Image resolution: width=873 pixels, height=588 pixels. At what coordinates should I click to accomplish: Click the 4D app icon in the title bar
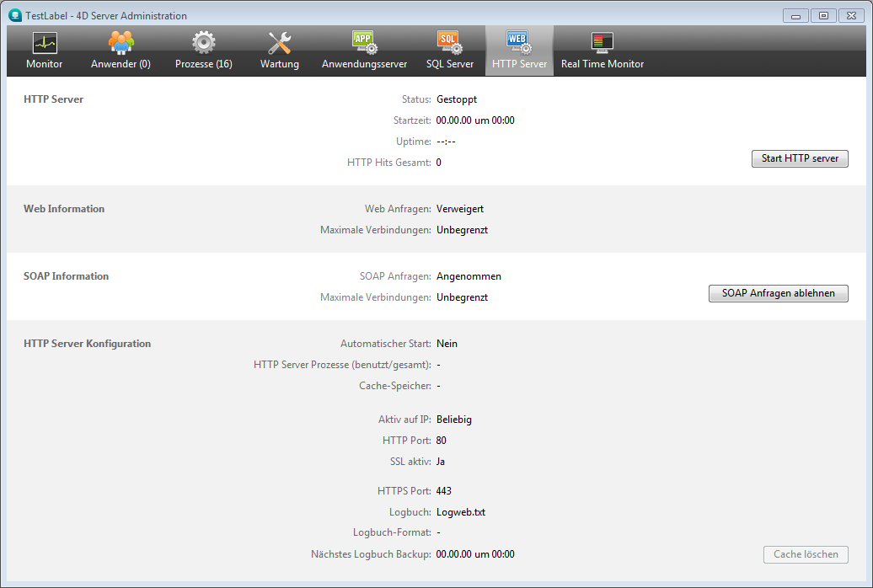point(13,15)
